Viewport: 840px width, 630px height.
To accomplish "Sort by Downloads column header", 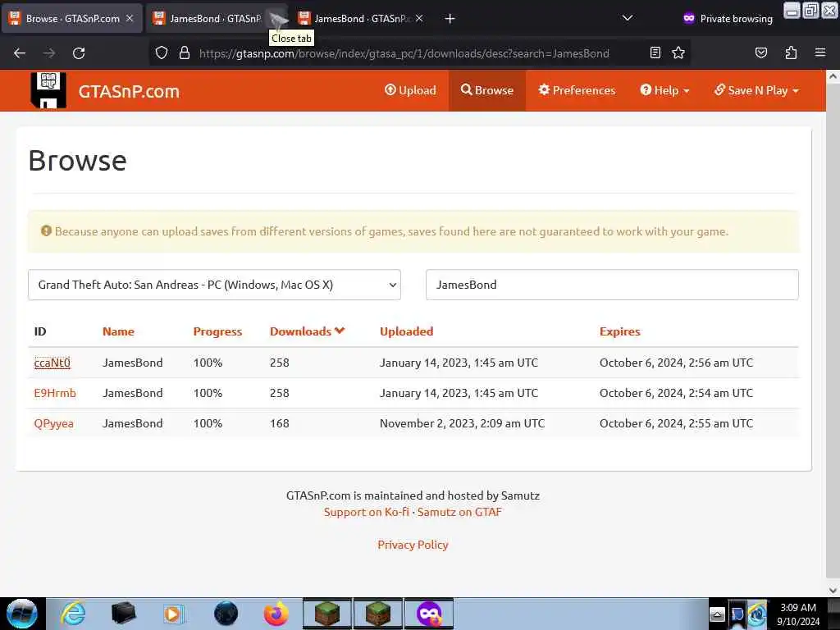I will (x=307, y=331).
